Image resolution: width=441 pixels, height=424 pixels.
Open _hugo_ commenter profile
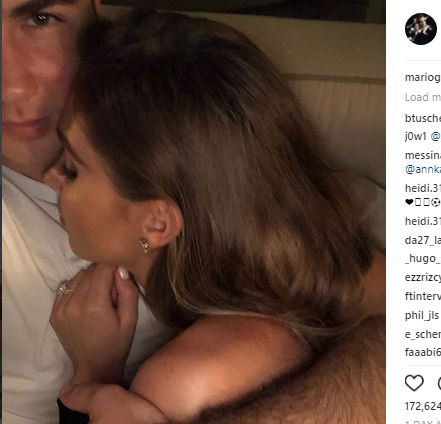(x=423, y=259)
